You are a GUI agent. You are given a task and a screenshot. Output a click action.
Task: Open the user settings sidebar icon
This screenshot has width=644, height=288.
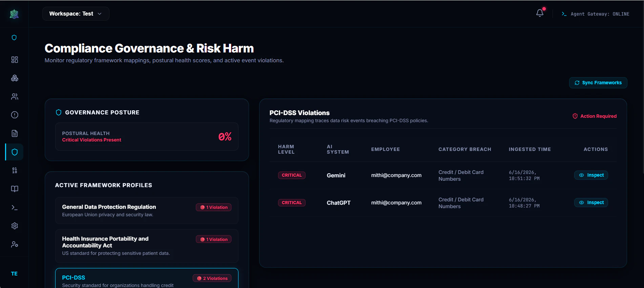point(15,244)
